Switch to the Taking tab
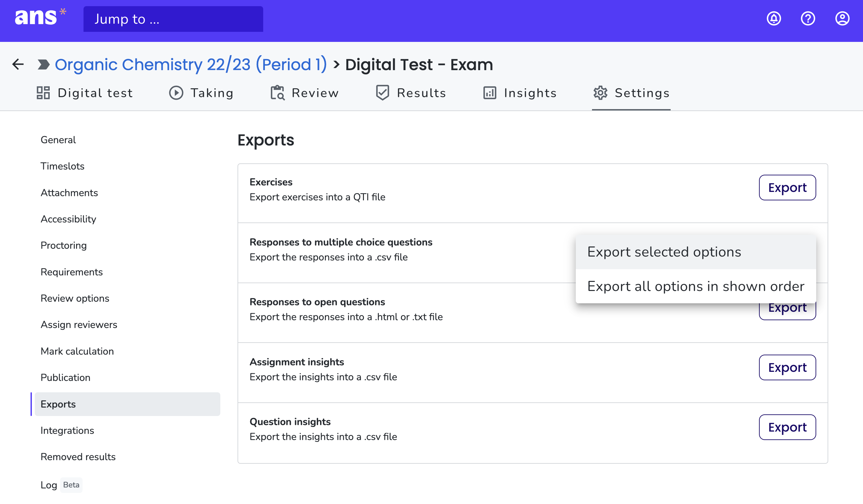Screen dimensions: 863x504 coord(201,93)
